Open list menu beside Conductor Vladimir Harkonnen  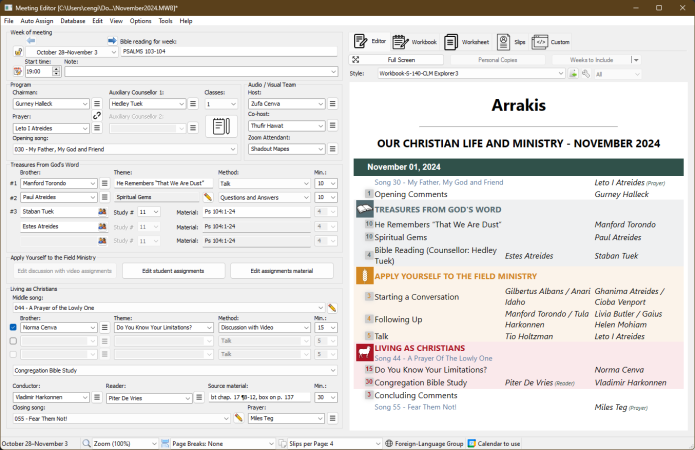pos(97,397)
